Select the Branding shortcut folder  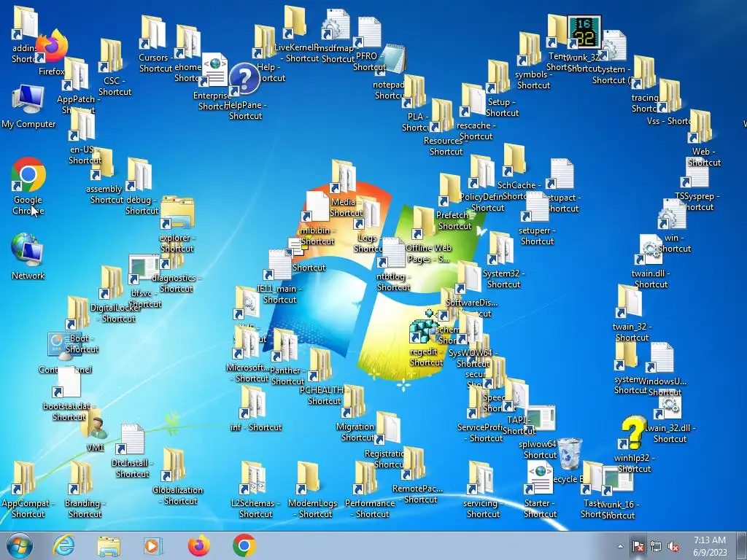80,478
